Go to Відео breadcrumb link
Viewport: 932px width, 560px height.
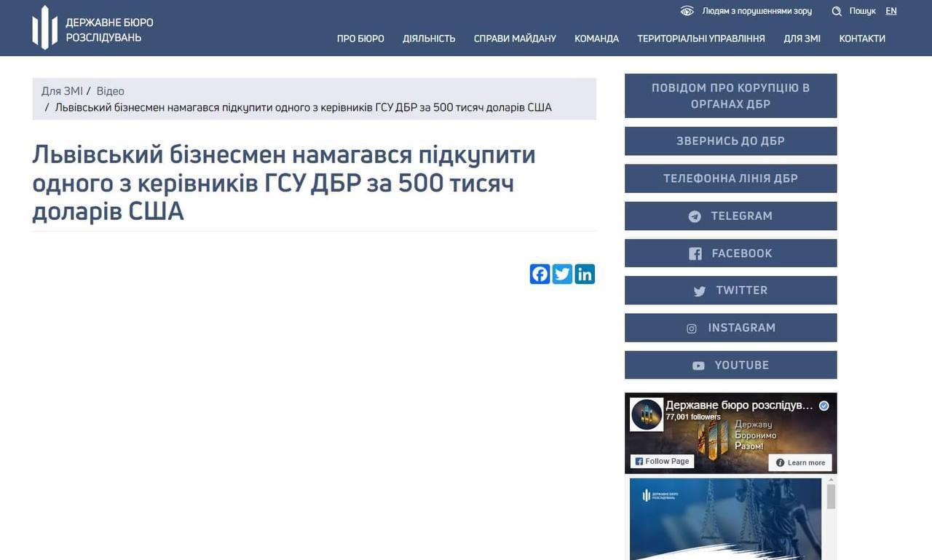(x=110, y=91)
